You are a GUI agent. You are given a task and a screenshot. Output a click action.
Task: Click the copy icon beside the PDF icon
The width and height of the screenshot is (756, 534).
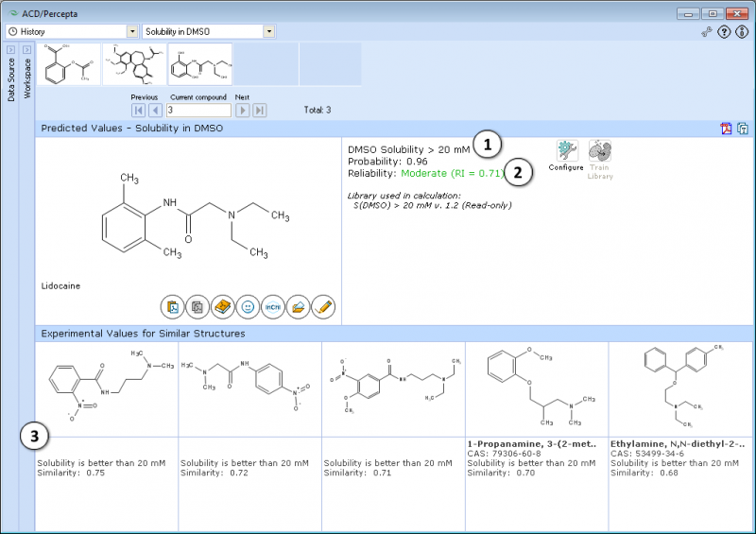[x=743, y=129]
